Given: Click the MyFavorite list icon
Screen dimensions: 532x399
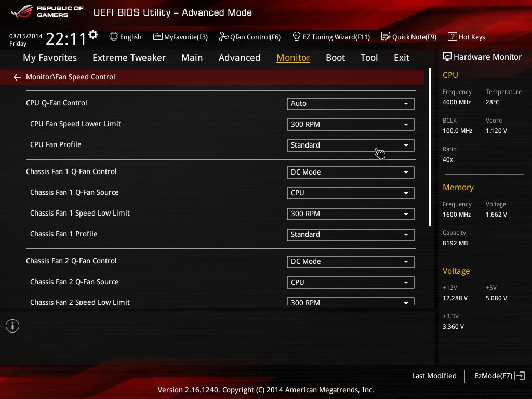Looking at the screenshot, I should point(158,37).
